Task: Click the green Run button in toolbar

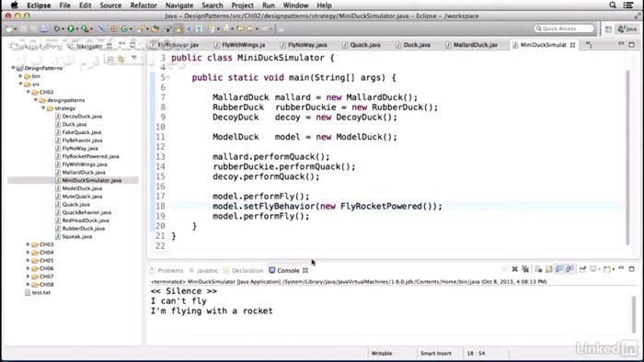Action: [70, 28]
